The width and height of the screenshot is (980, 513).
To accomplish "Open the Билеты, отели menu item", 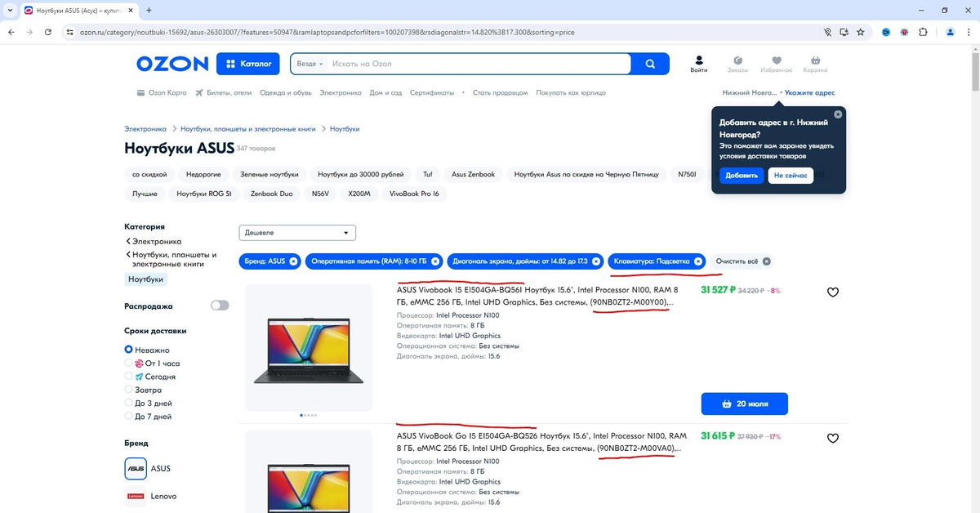I will point(222,92).
